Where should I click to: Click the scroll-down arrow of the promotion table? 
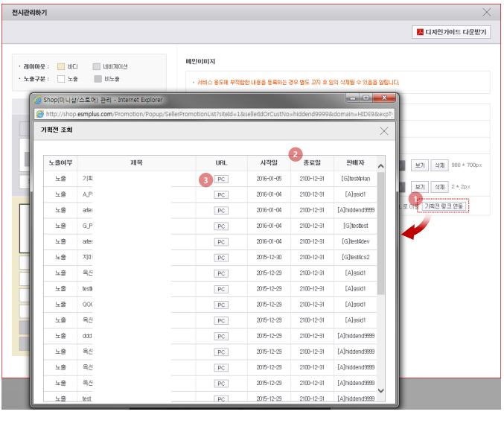(381, 390)
